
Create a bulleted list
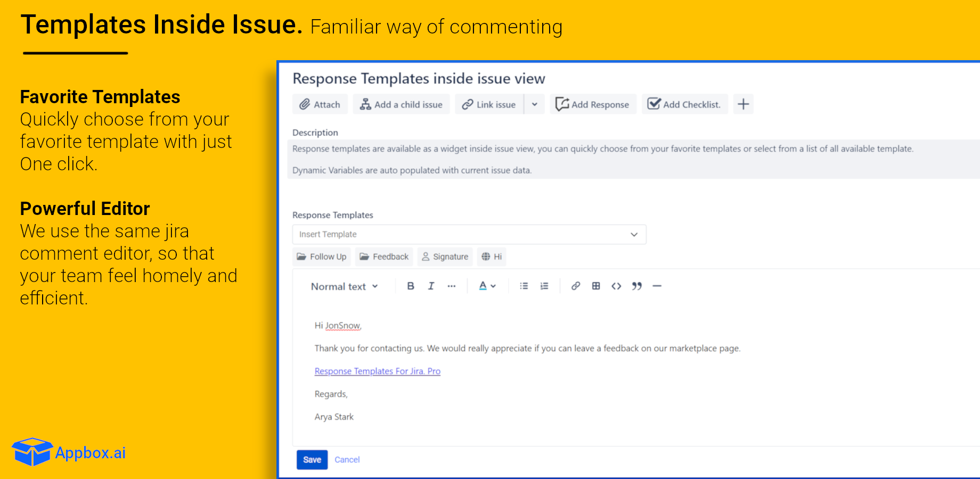coord(524,286)
